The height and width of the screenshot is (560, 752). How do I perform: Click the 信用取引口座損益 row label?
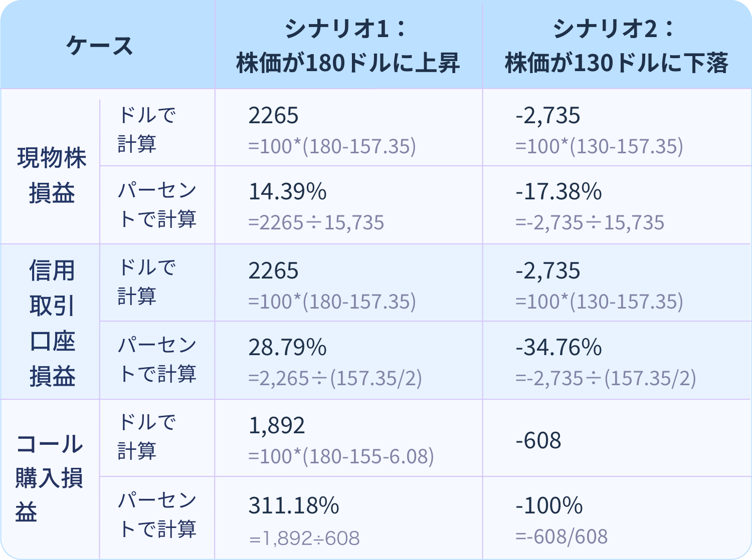[52, 323]
